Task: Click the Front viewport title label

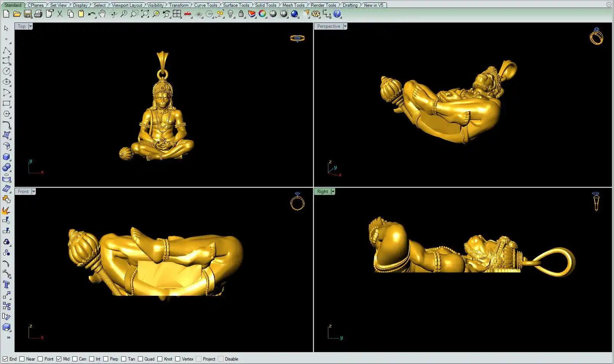Action: 23,192
